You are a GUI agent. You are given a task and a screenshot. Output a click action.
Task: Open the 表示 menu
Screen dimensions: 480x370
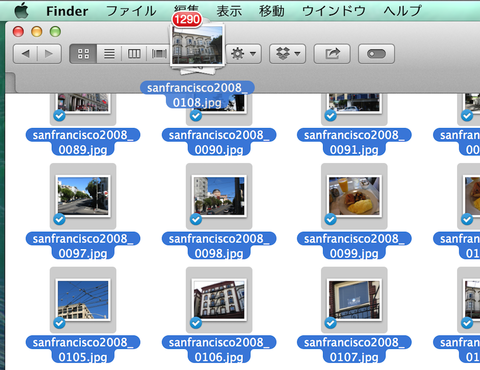coord(229,11)
